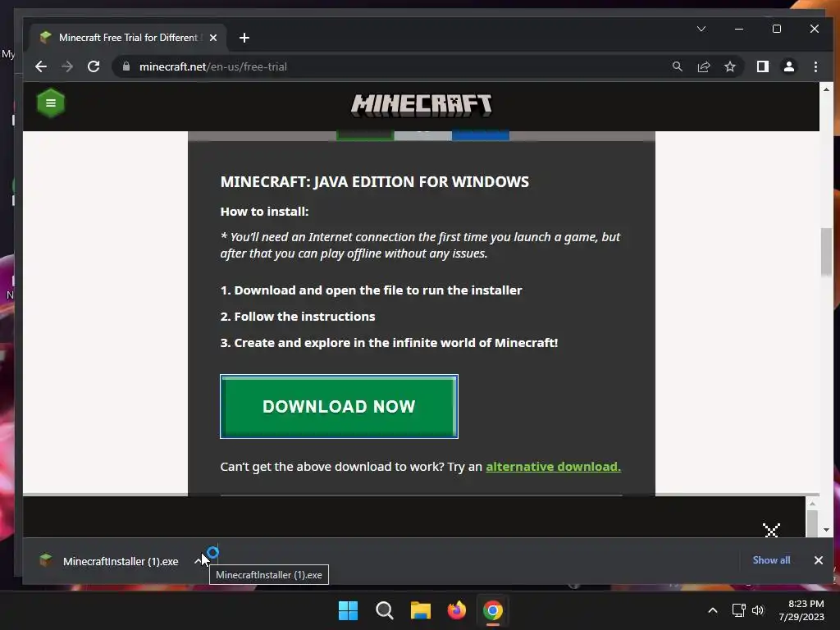Click '2. Follow the instructions' text
Viewport: 840px width, 630px height.
298,316
